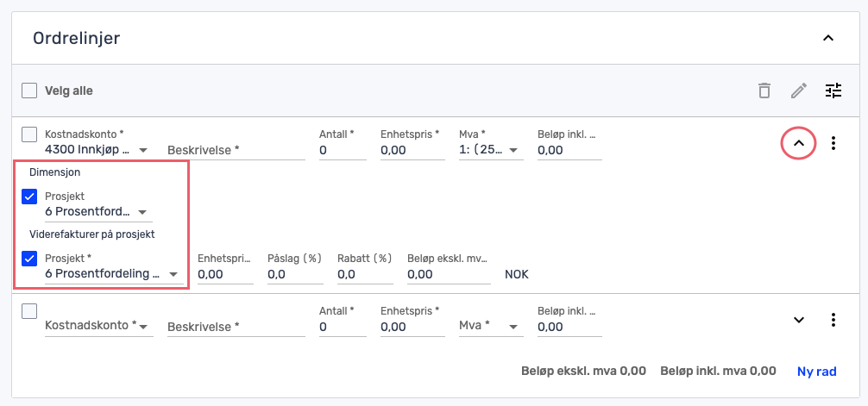Click Beskrivelse field in first line
The image size is (868, 406).
[x=236, y=150]
